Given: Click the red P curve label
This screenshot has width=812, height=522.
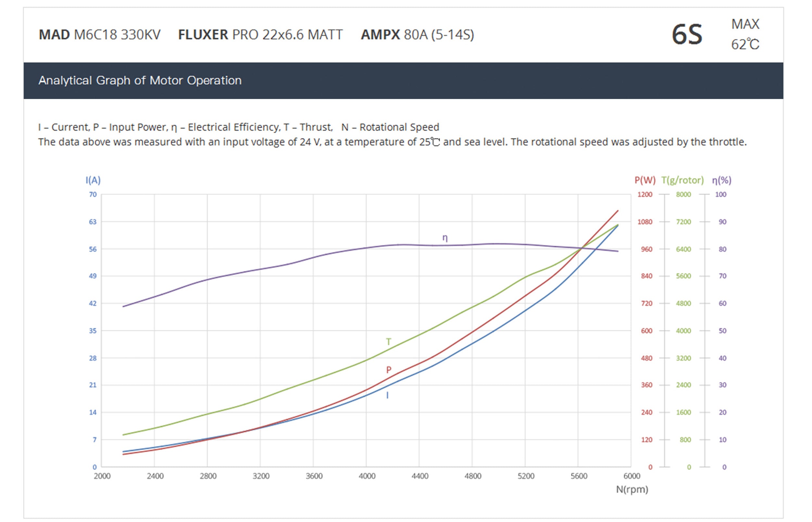Looking at the screenshot, I should (388, 370).
